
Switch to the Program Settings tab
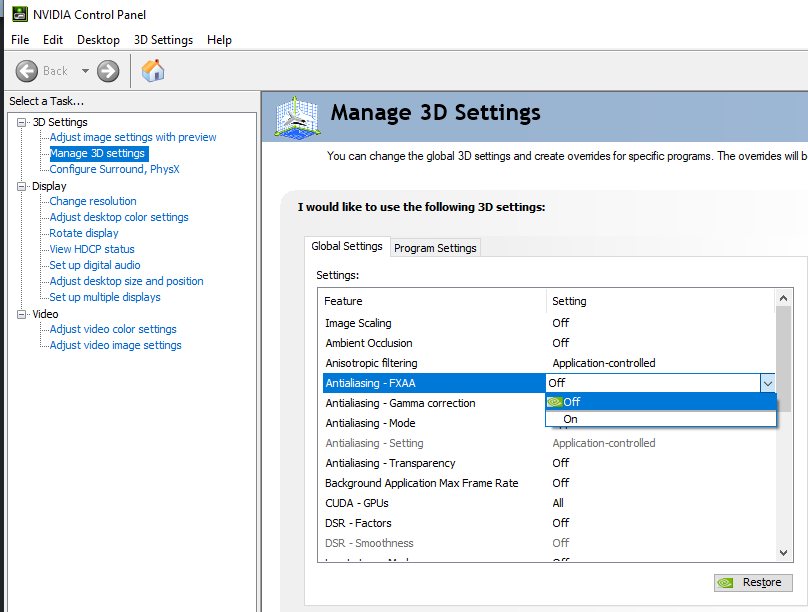pos(435,248)
